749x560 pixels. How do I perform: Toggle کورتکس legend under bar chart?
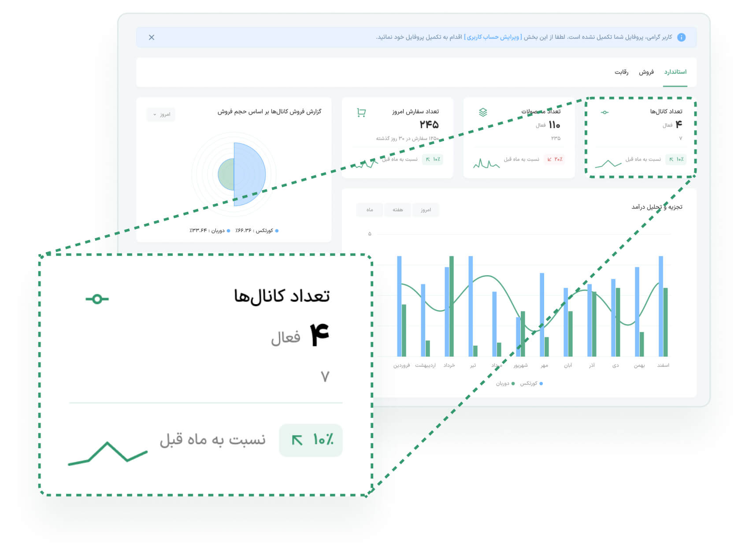[x=531, y=383]
